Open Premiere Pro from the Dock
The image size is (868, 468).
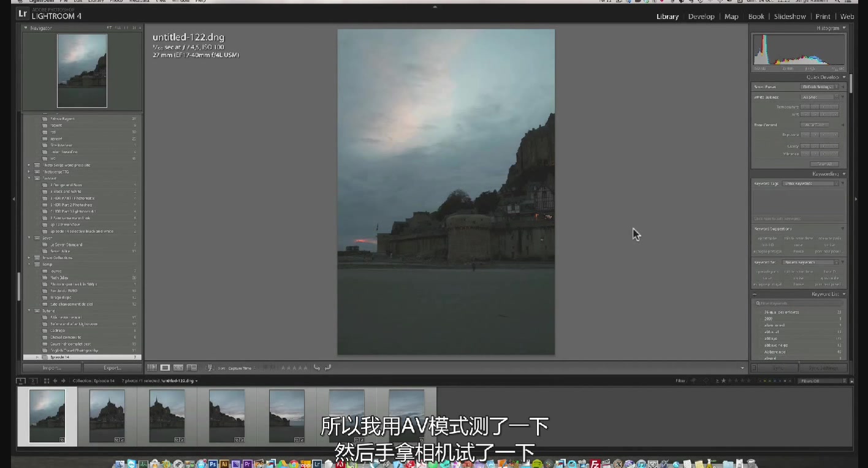coord(248,464)
